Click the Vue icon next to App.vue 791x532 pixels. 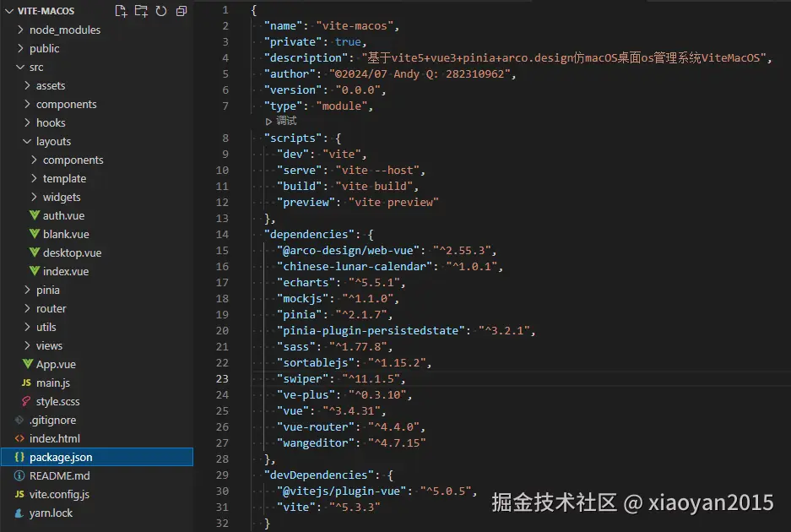click(x=28, y=364)
